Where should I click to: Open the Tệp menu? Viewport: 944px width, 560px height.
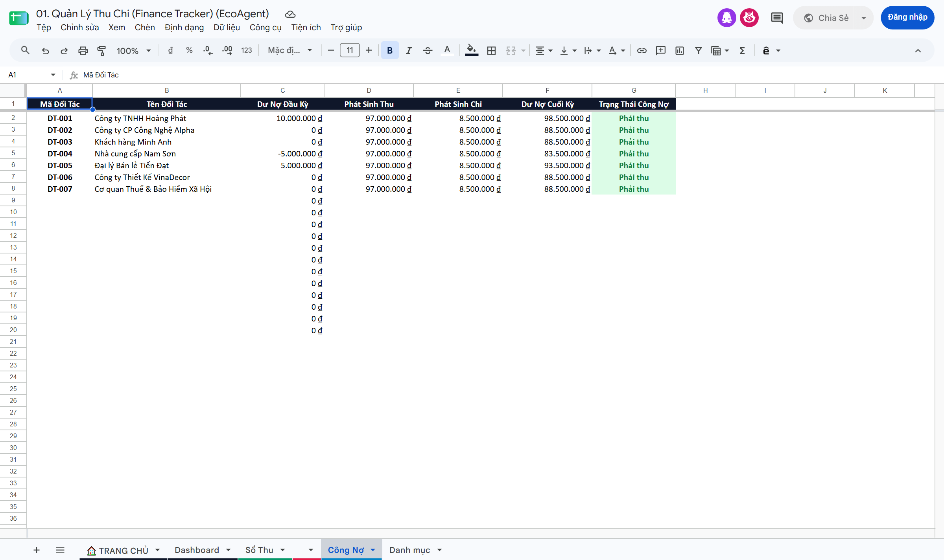pyautogui.click(x=44, y=28)
